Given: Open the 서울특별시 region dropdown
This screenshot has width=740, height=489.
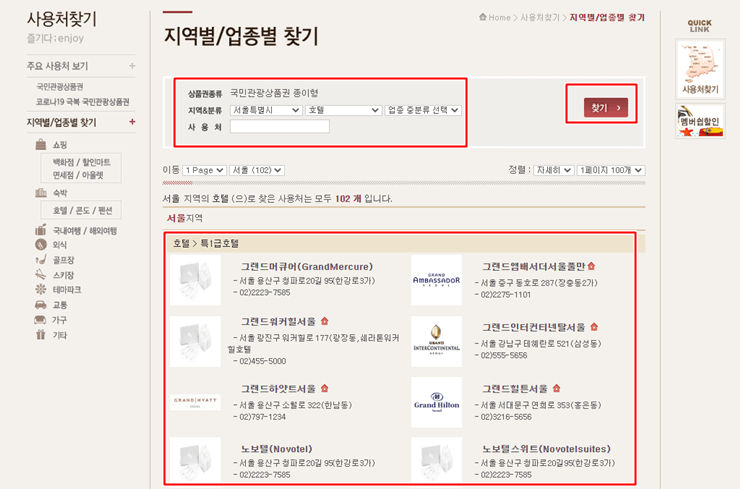Looking at the screenshot, I should (x=266, y=110).
